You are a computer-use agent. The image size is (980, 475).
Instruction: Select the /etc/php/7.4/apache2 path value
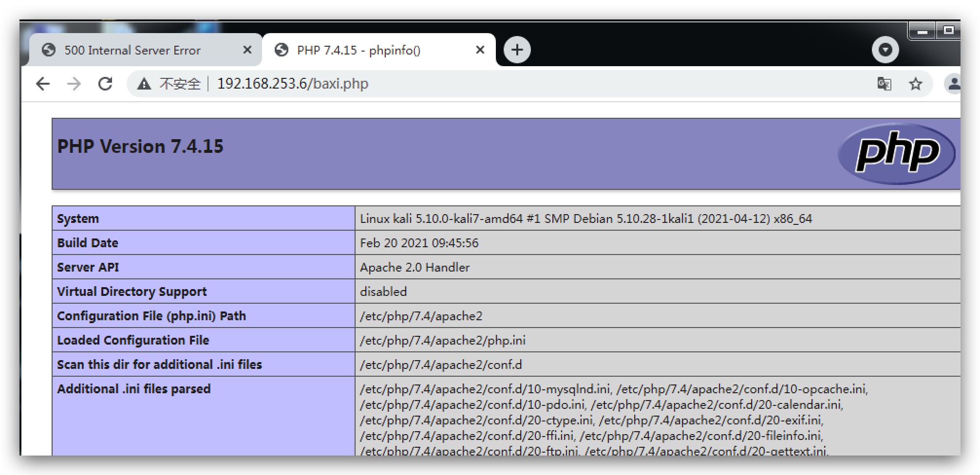pos(421,316)
